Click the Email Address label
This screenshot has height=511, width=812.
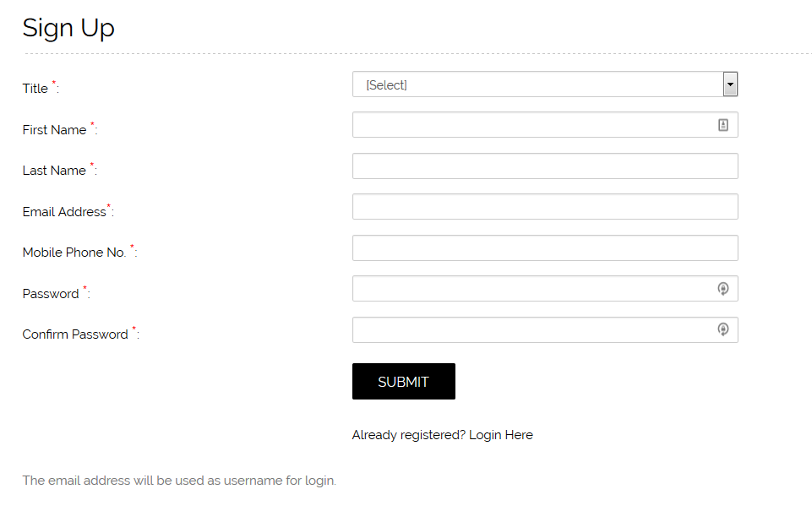coord(64,212)
